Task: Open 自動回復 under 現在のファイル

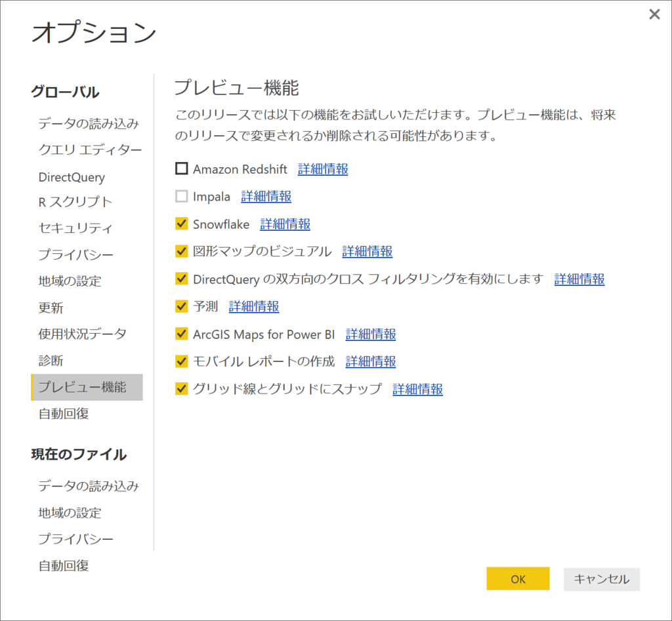Action: click(x=64, y=566)
